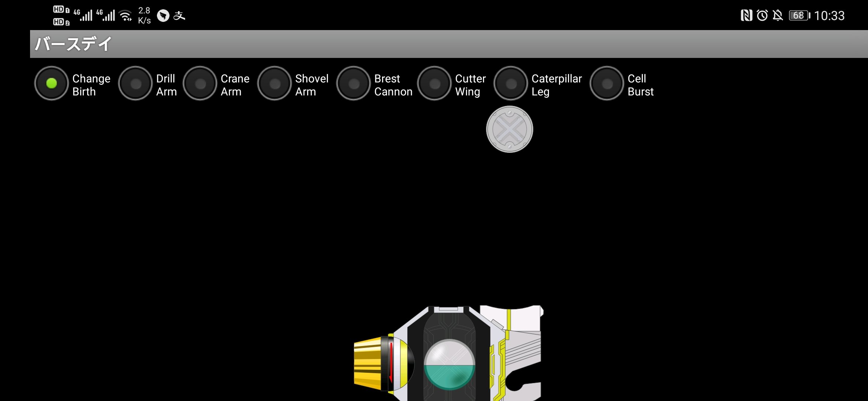Select the Crane Arm attachment
Viewport: 868px width, 401px height.
(x=200, y=84)
